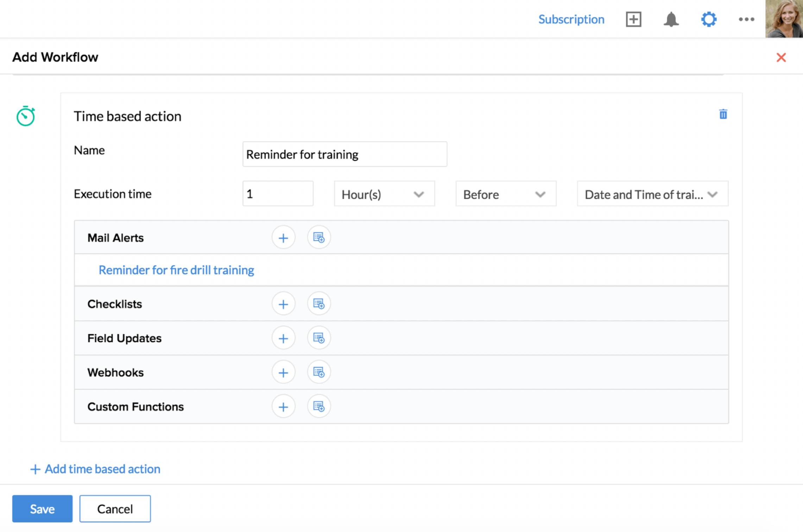Add a new Webhook with plus icon
This screenshot has width=803, height=532.
(x=283, y=372)
